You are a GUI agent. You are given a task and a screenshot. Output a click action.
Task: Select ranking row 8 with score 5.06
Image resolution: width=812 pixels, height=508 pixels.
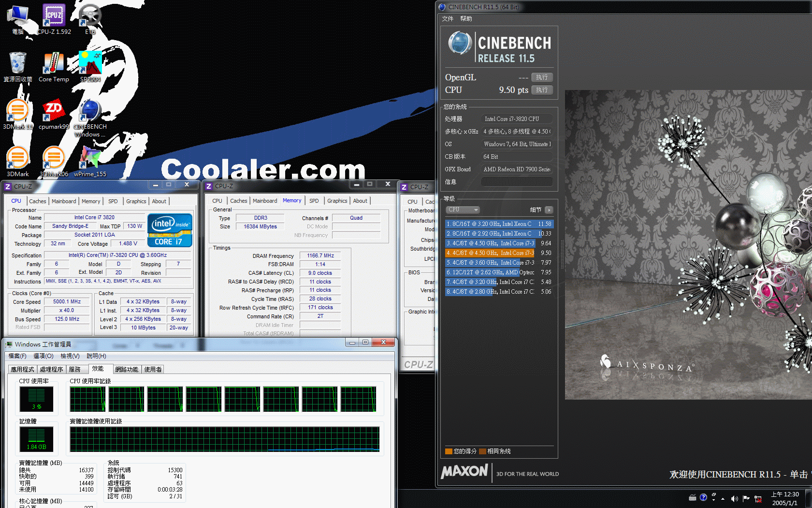tap(499, 292)
